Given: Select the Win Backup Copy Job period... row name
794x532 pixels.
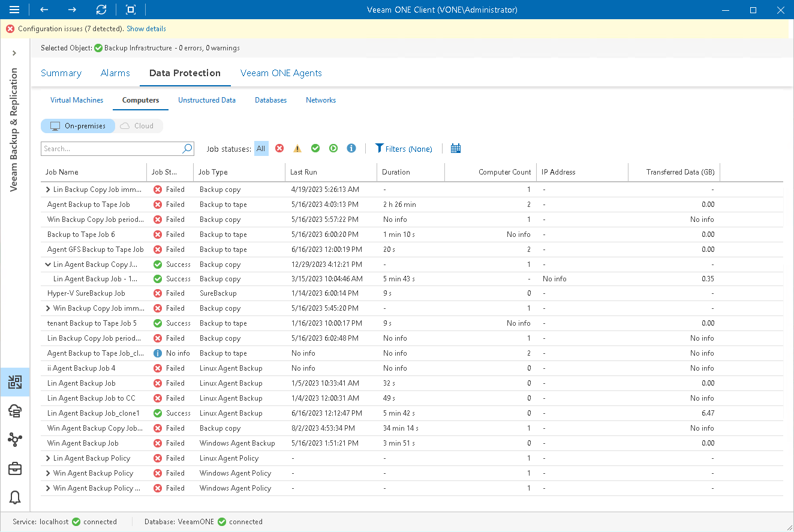Looking at the screenshot, I should [95, 220].
